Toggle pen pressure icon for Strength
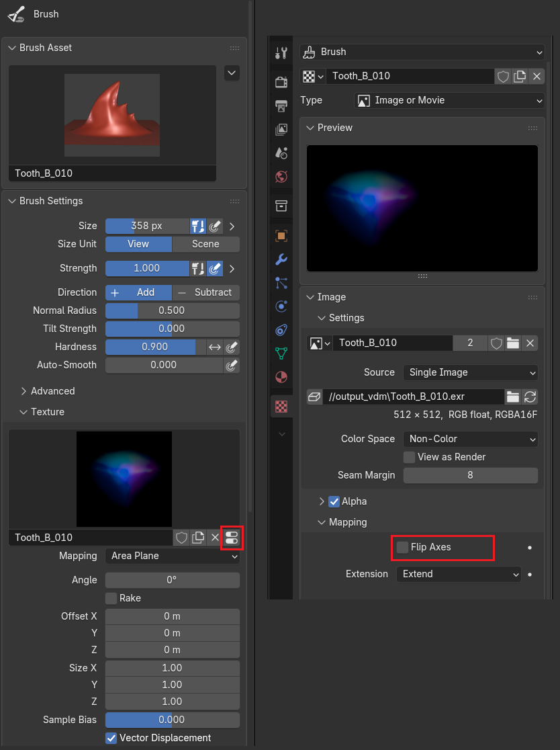The height and width of the screenshot is (750, 560). tap(215, 268)
